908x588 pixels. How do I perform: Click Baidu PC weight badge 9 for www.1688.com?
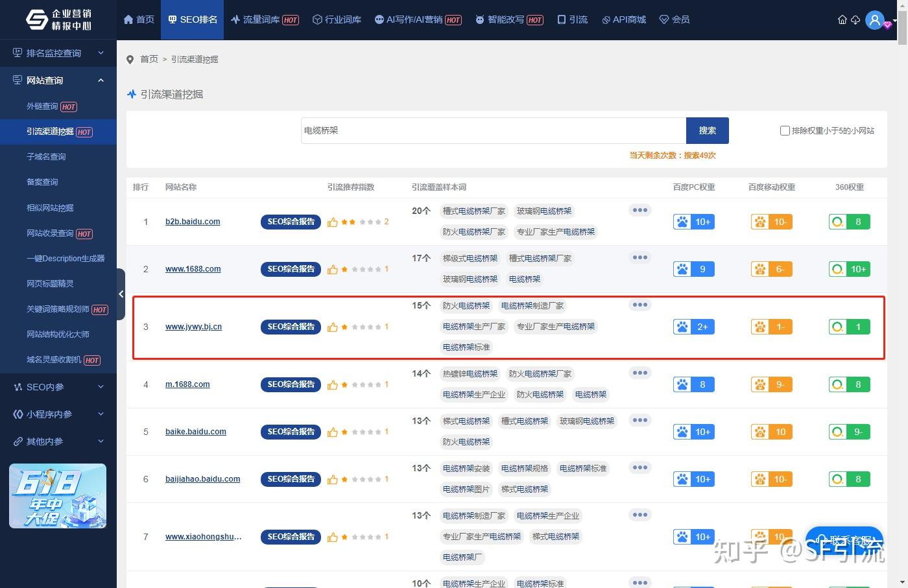694,269
